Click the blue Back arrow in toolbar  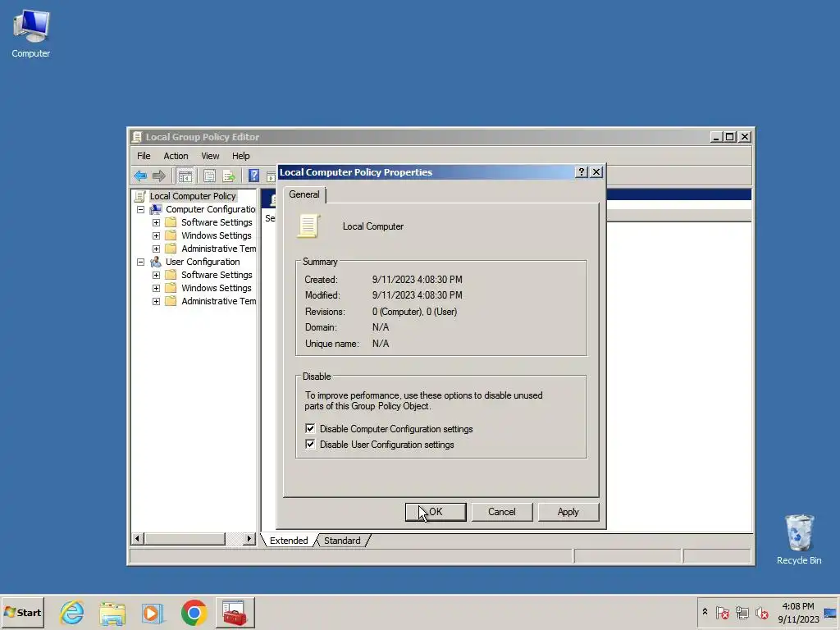click(140, 176)
